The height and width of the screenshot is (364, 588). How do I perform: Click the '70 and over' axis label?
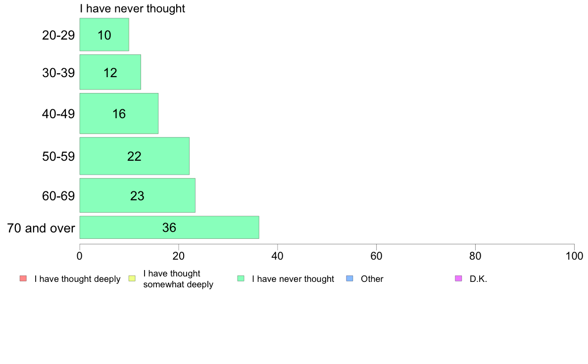point(41,228)
